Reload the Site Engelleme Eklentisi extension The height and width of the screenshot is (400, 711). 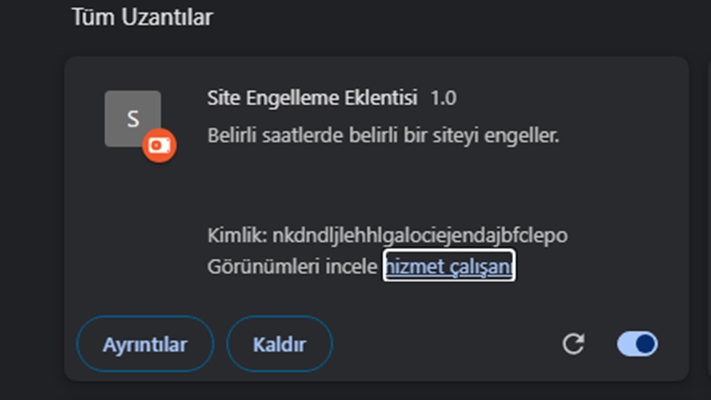click(x=574, y=344)
